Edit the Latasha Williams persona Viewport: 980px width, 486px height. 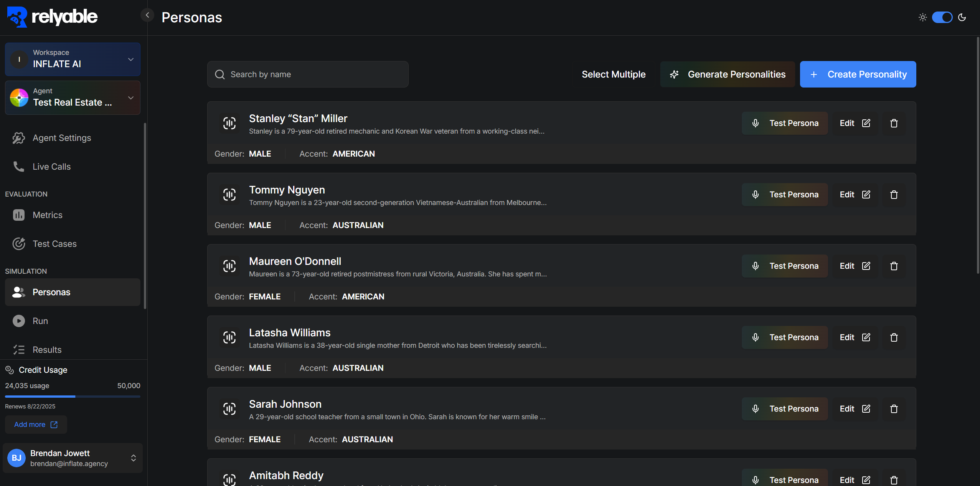[x=855, y=337]
